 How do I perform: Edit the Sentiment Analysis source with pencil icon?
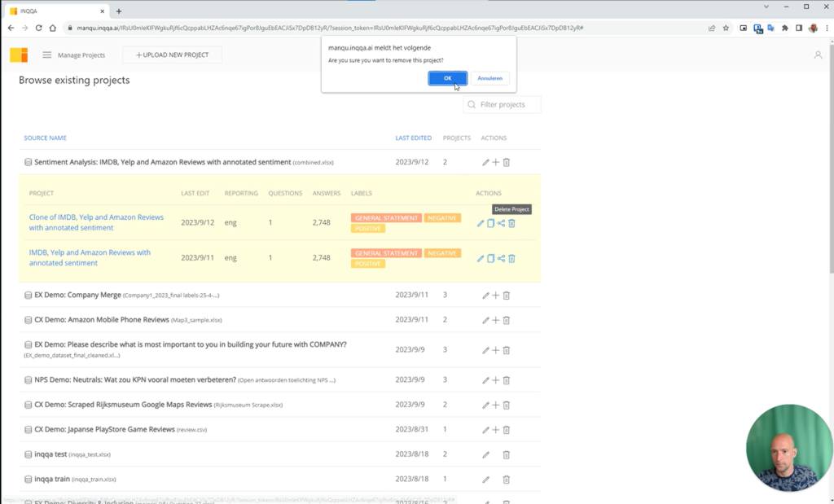tap(485, 162)
